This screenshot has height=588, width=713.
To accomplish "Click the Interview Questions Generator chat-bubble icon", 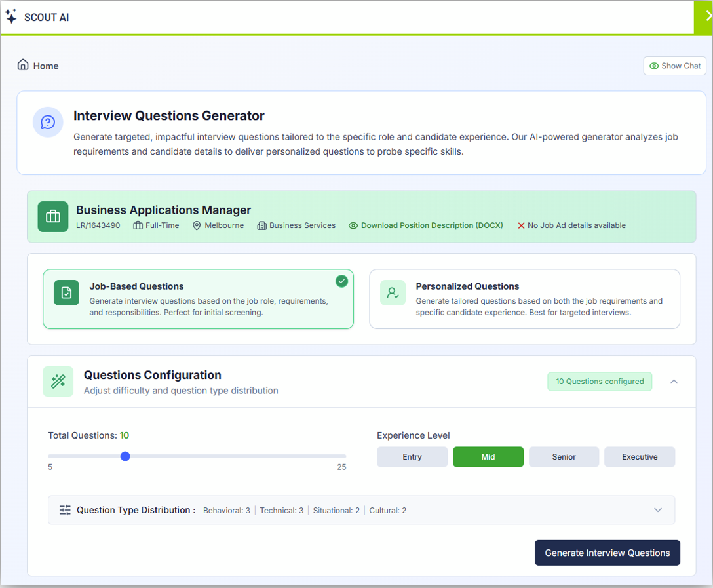I will [x=48, y=123].
